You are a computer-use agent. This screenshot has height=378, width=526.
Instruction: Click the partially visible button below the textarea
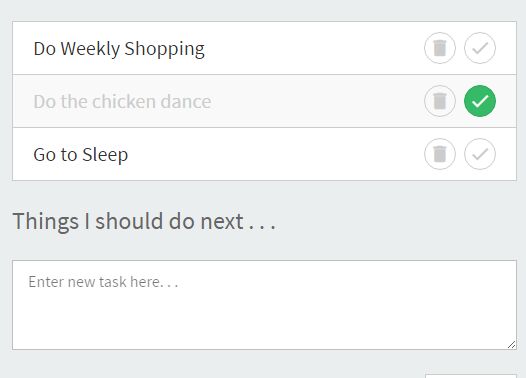click(471, 376)
